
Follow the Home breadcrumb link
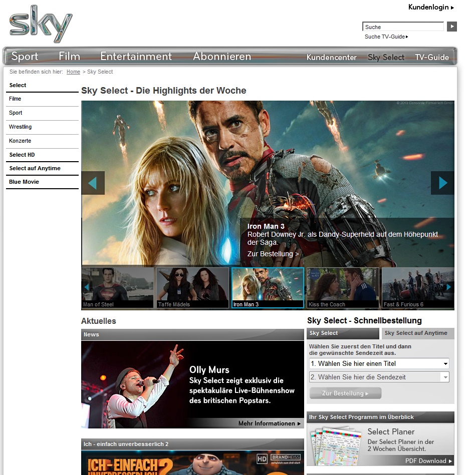[x=73, y=72]
